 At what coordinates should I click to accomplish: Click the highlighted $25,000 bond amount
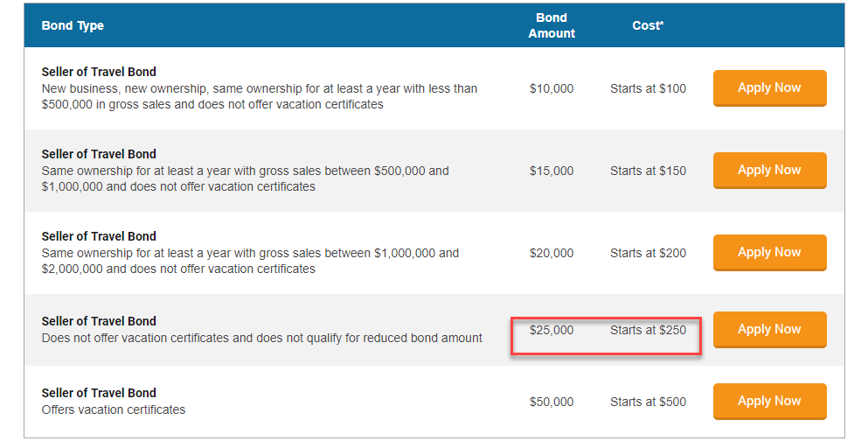552,330
